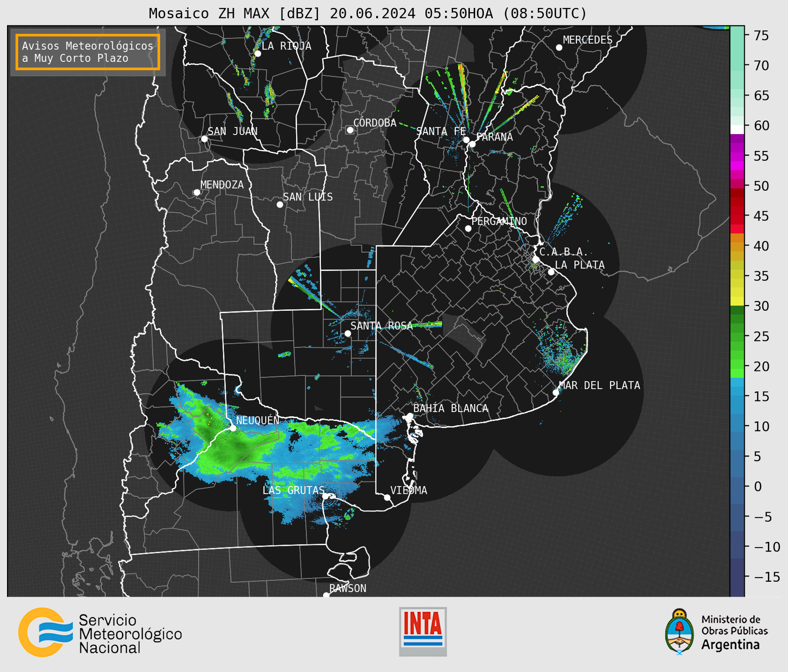788x672 pixels.
Task: Click the MENDOZA city marker dot
Action: click(197, 193)
